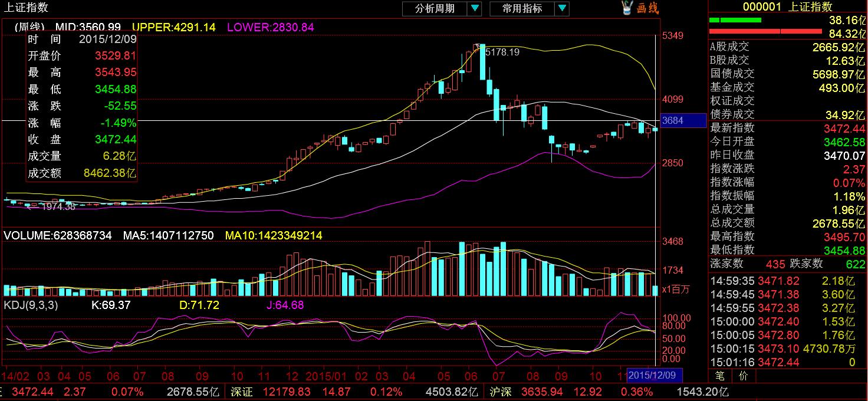Screen dimensions: 868x401
Task: Open the 常用指标 indicator selector
Action: (x=522, y=8)
